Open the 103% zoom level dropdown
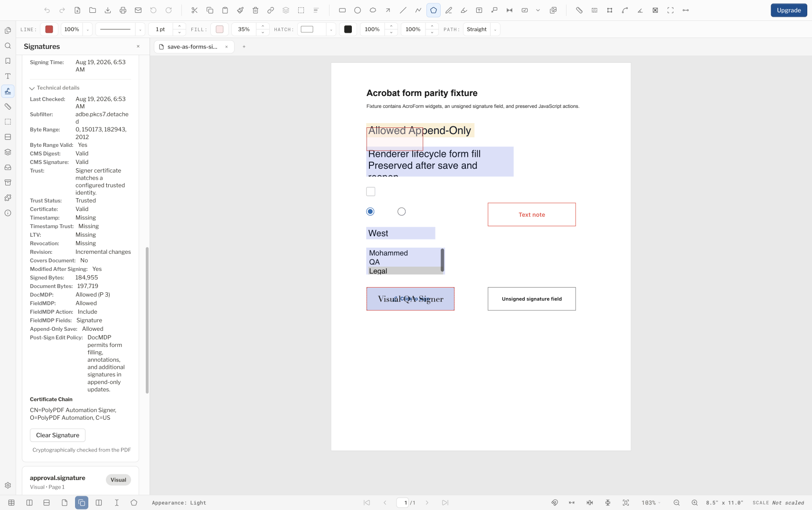The height and width of the screenshot is (510, 812). [651, 502]
